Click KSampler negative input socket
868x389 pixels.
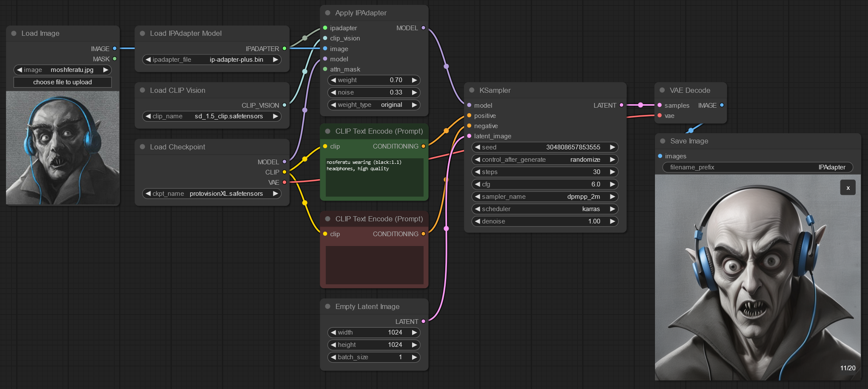point(469,126)
